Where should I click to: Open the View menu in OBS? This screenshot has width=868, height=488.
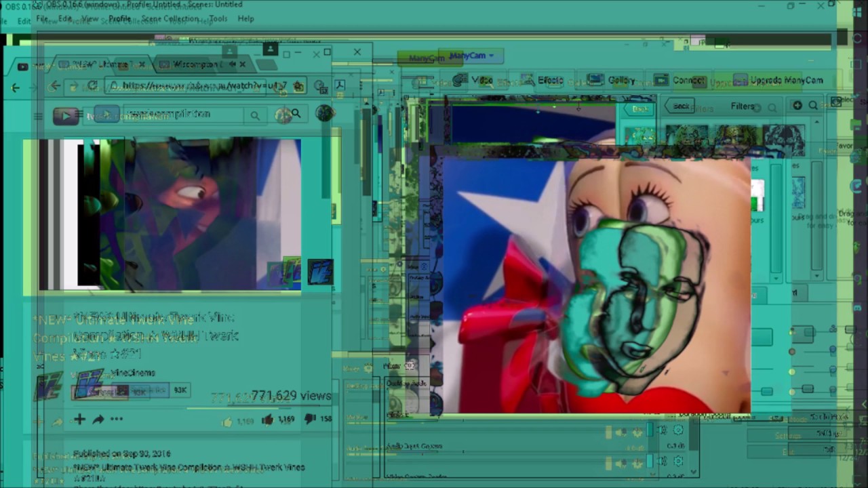click(90, 19)
